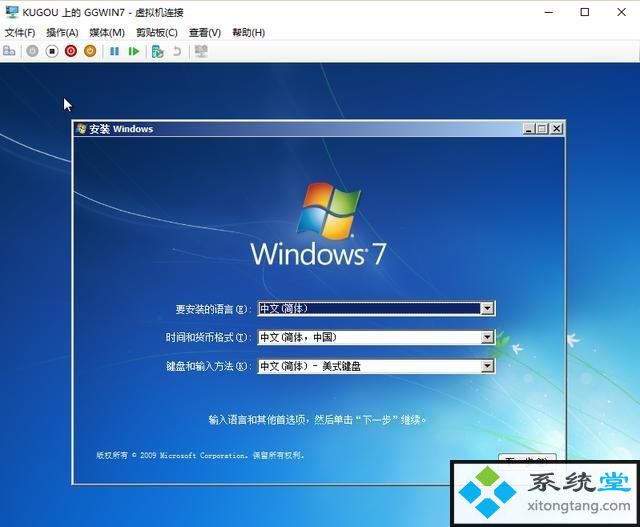Minimize the 虚拟机连接 window
The width and height of the screenshot is (640, 527).
(x=549, y=12)
